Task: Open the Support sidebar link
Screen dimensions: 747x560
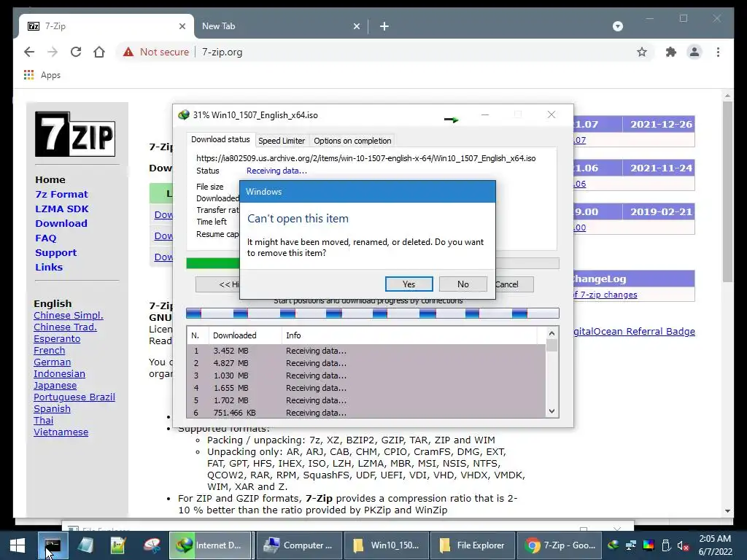Action: [55, 252]
